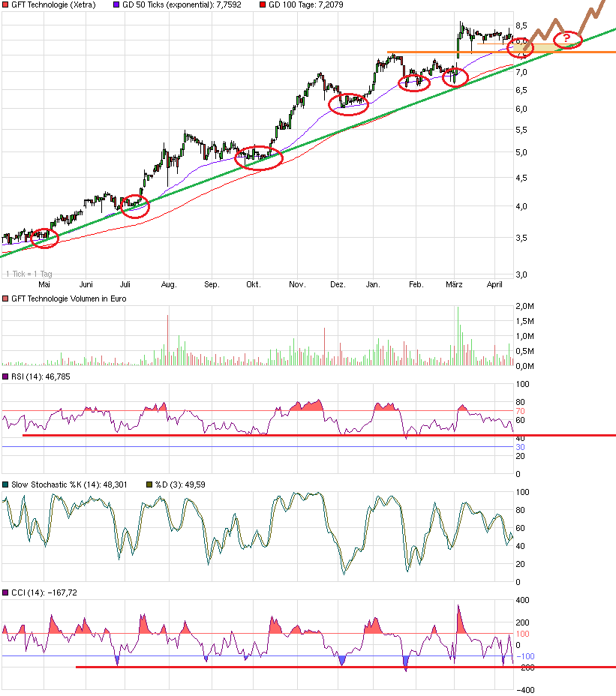Click the 'Jan.' month label
The height and width of the screenshot is (696, 616).
click(x=373, y=284)
